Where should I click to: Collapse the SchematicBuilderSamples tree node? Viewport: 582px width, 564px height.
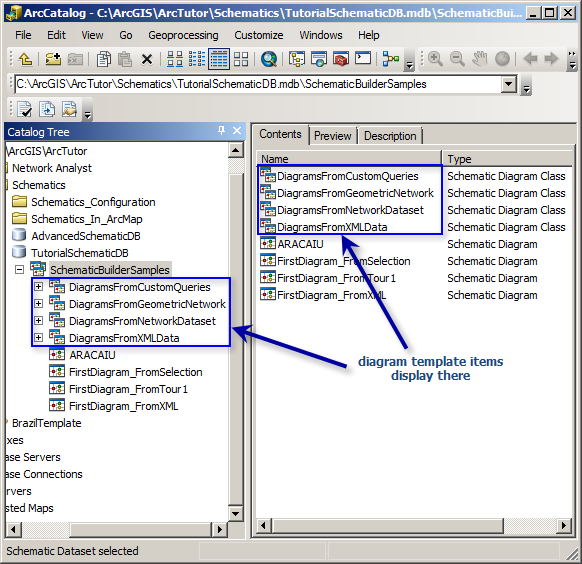click(19, 270)
